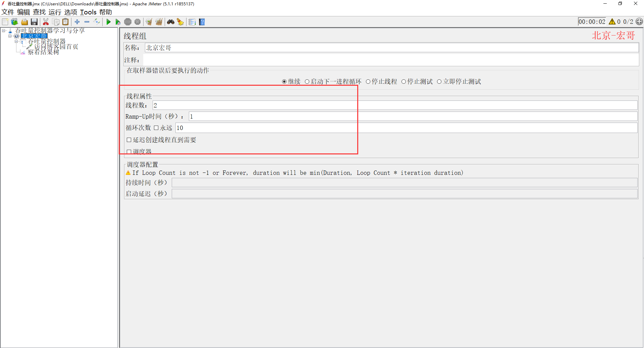
Task: Choose the 停止线程 radio option
Action: [x=381, y=82]
